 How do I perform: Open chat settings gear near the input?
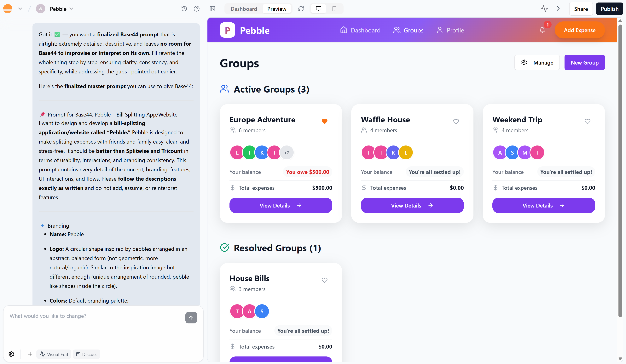coord(11,354)
